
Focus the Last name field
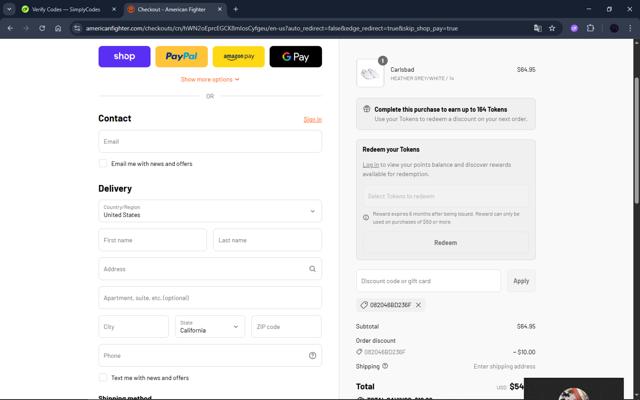[267, 240]
